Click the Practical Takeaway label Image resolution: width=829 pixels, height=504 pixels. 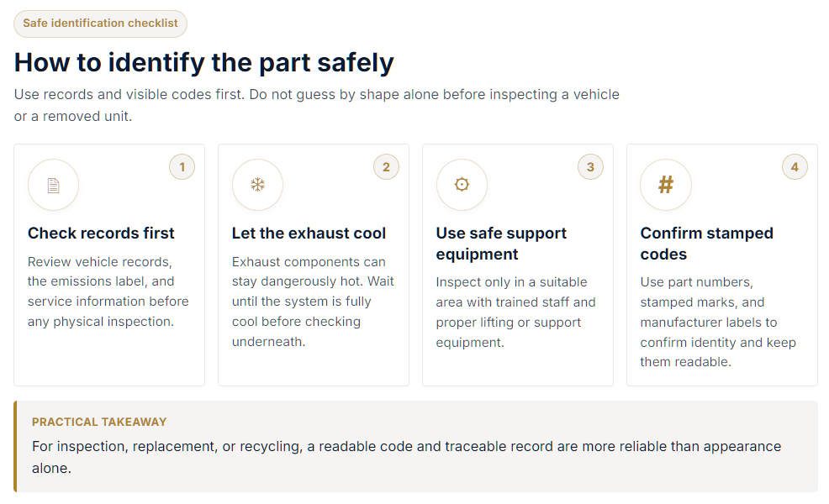click(99, 422)
